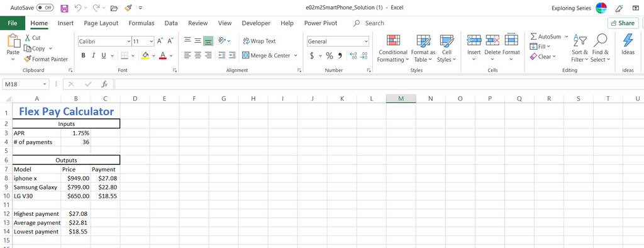
Task: Open the font color red A swatch
Action: (x=163, y=55)
